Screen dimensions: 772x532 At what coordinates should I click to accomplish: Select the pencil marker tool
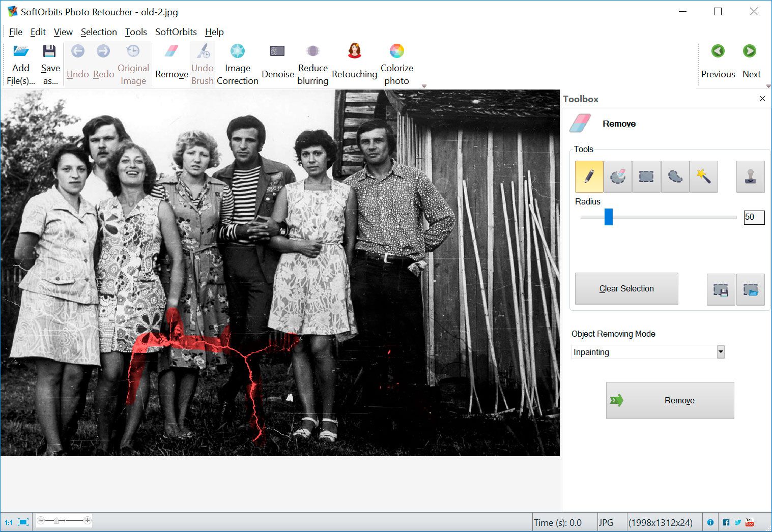pyautogui.click(x=589, y=176)
